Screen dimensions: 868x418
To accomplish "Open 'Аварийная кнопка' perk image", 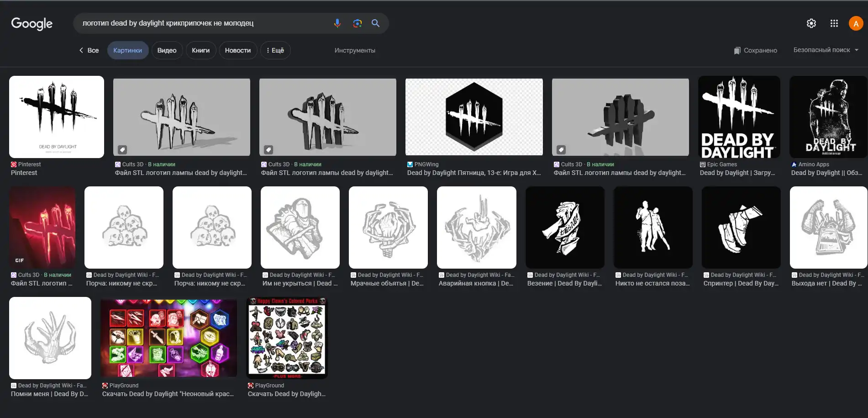I will click(x=477, y=228).
